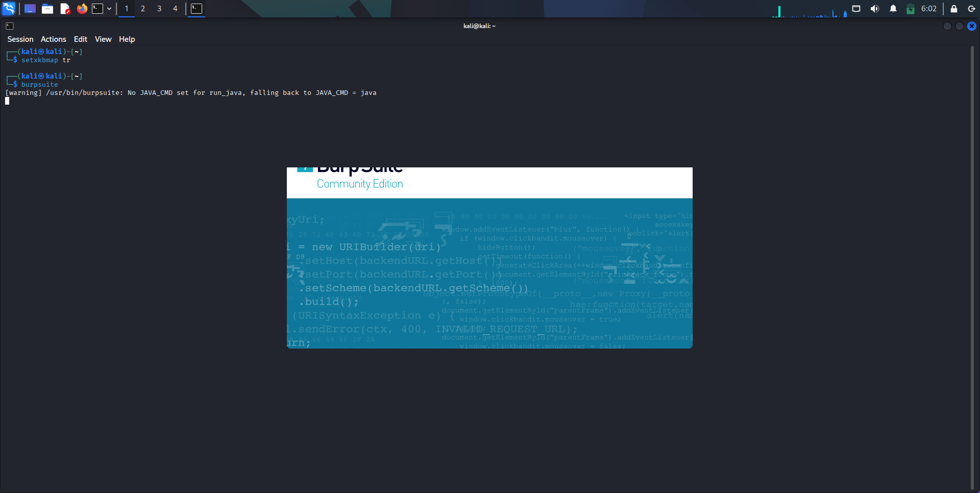Image resolution: width=980 pixels, height=493 pixels.
Task: Click the 'kali@kali: ~' window title
Action: click(479, 26)
